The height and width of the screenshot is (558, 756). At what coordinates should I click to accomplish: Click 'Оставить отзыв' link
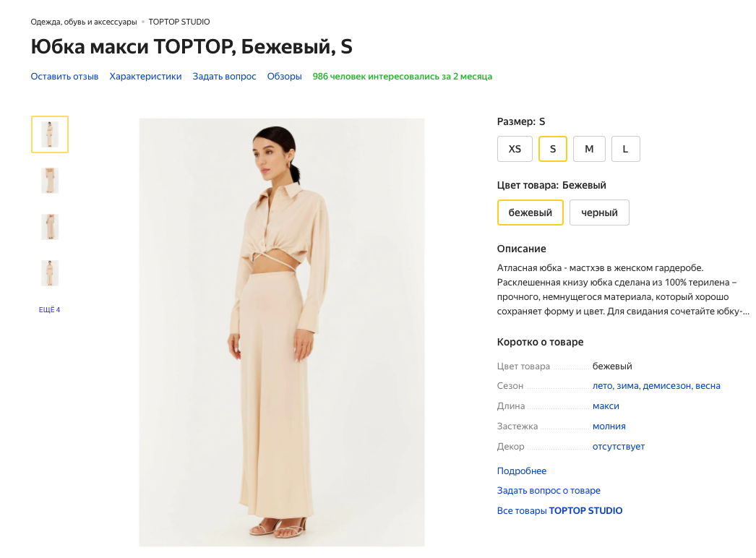coord(64,76)
